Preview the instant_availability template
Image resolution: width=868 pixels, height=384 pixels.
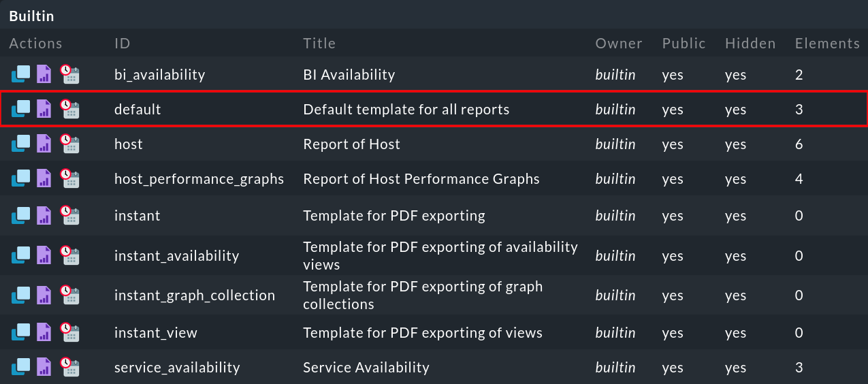(44, 255)
